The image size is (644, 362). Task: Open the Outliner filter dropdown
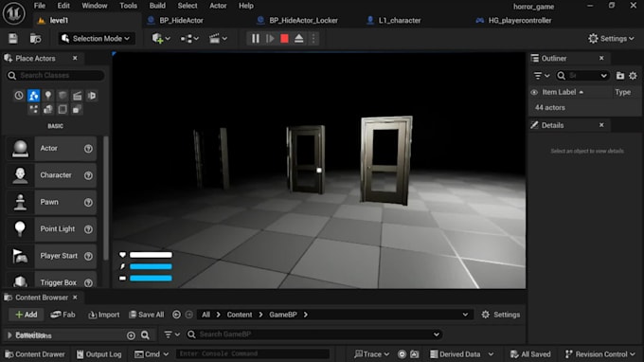pos(542,76)
